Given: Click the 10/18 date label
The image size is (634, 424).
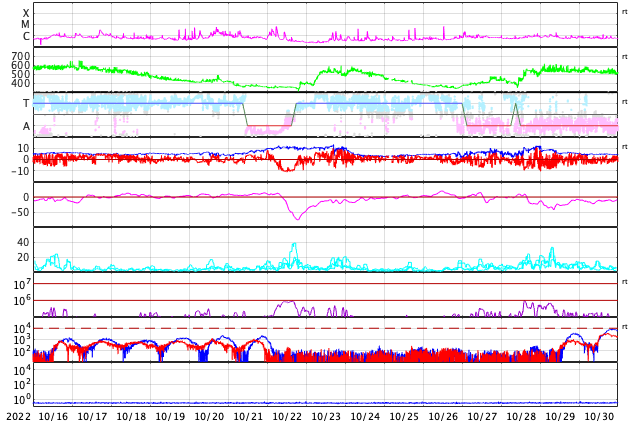Looking at the screenshot, I should click(x=131, y=416).
